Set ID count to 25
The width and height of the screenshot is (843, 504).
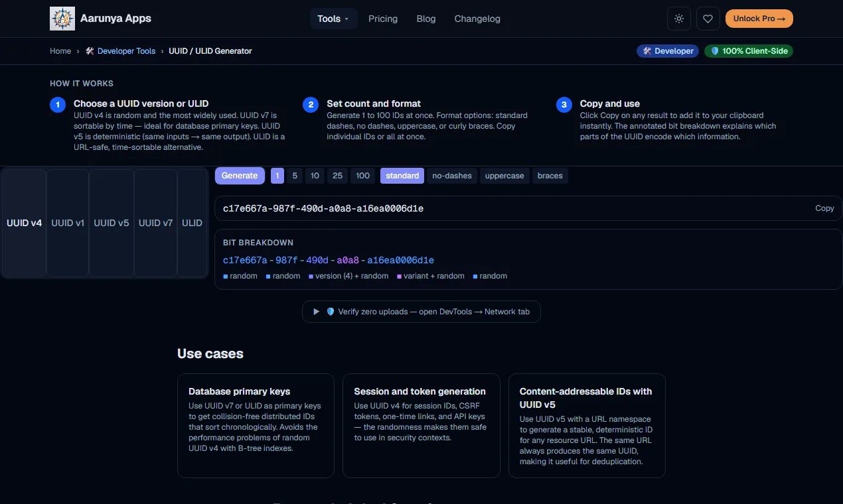click(337, 176)
